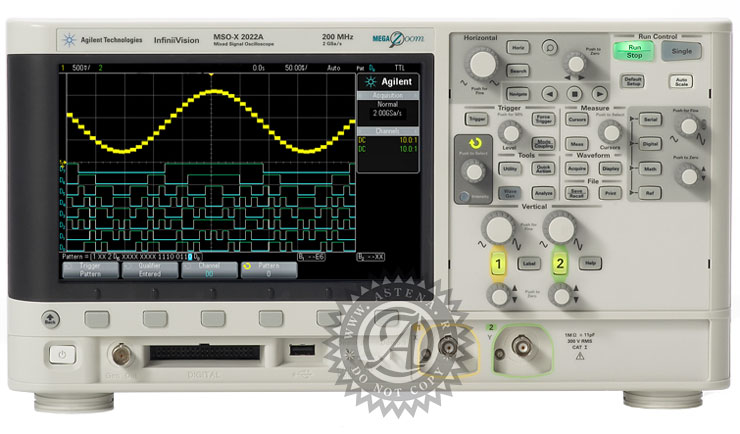
Task: Click the navigate stop square key
Action: [x=574, y=94]
